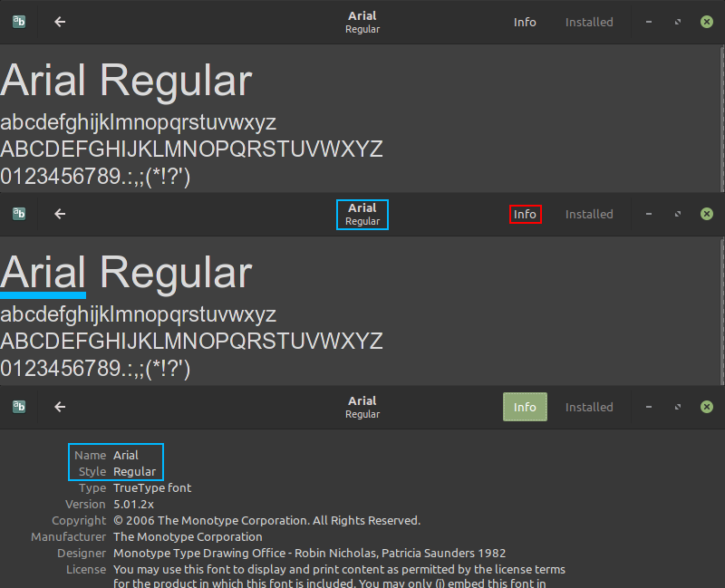The width and height of the screenshot is (725, 588).
Task: Click the Arial Regular title in the bottom window header
Action: click(x=362, y=408)
